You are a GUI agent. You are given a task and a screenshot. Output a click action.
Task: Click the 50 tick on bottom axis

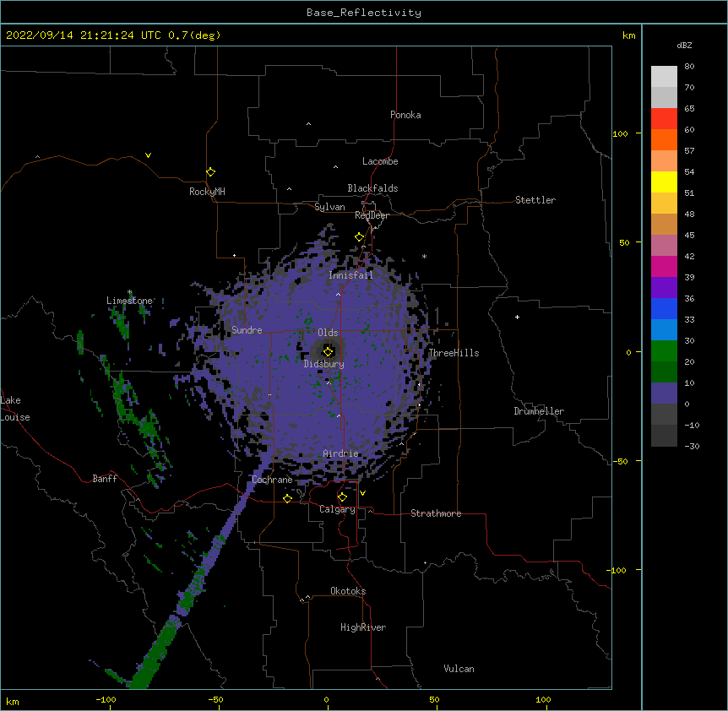click(434, 699)
